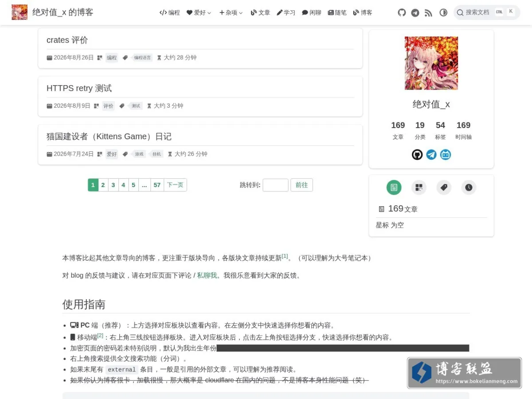Viewport: 532px width, 399px height.
Task: Open the 闲聊 nav menu item
Action: point(312,12)
